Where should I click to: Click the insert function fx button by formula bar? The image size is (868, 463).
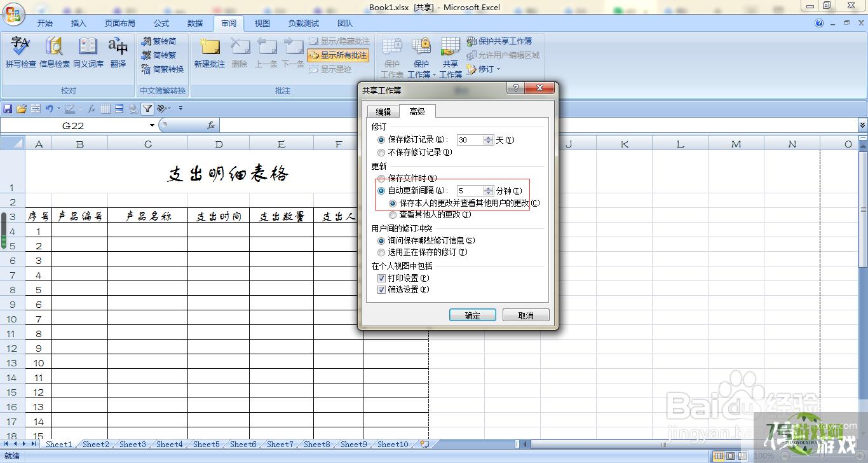[211, 126]
